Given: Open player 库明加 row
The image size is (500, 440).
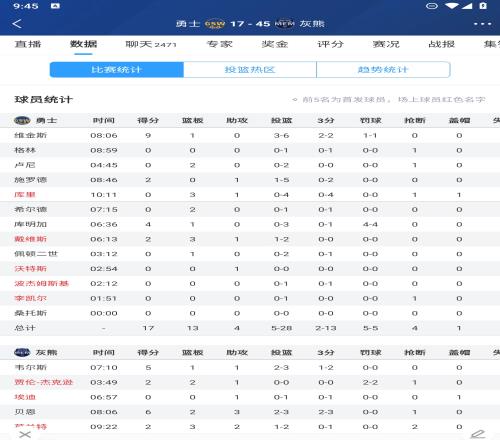Looking at the screenshot, I should pyautogui.click(x=250, y=224).
